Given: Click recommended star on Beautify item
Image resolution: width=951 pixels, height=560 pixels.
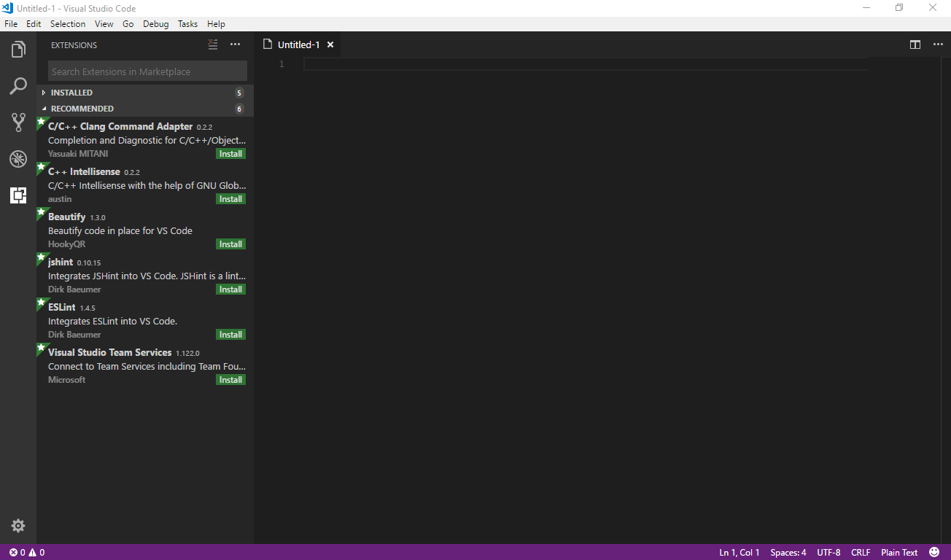Looking at the screenshot, I should (x=41, y=211).
